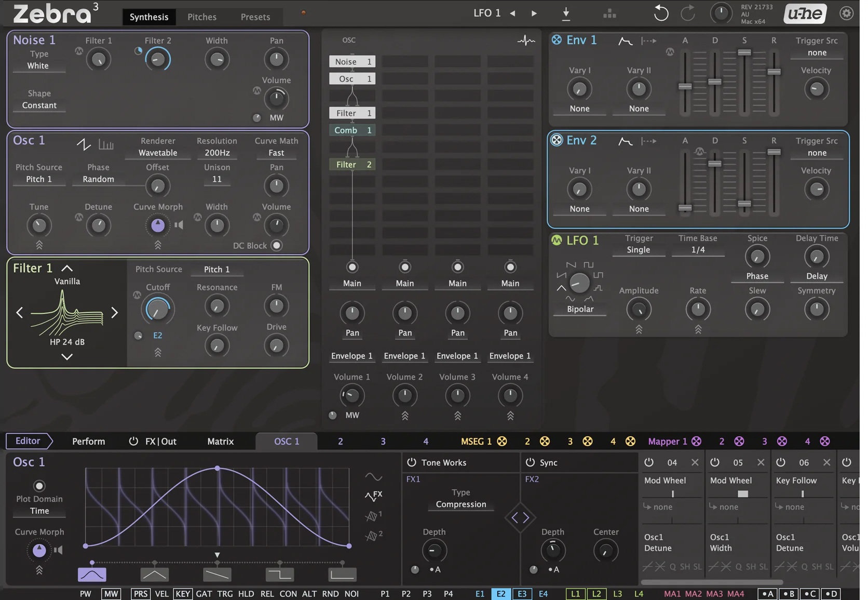Open the settings gear
Viewport: 868px width, 600px height.
(x=847, y=13)
